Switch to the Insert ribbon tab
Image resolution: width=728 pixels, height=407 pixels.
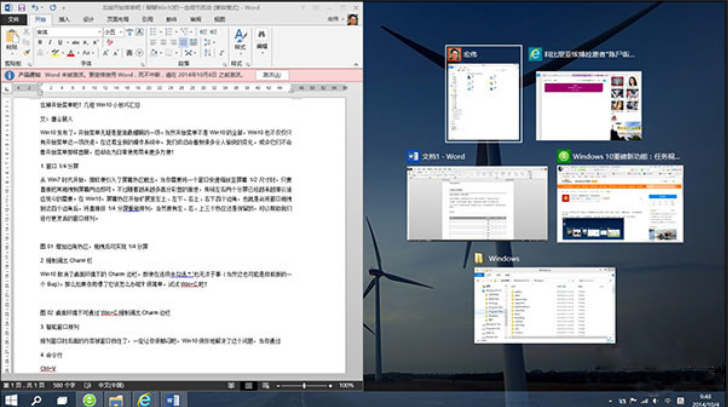pos(64,19)
